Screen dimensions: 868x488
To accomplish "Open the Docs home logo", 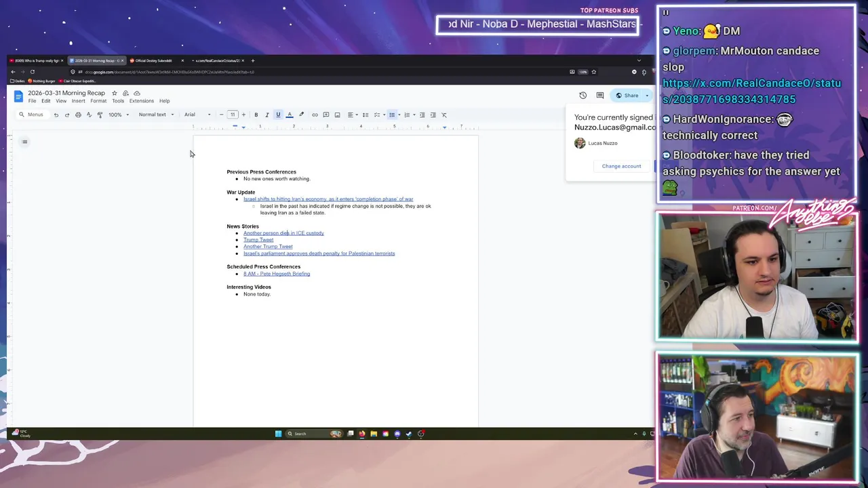I will pyautogui.click(x=18, y=96).
